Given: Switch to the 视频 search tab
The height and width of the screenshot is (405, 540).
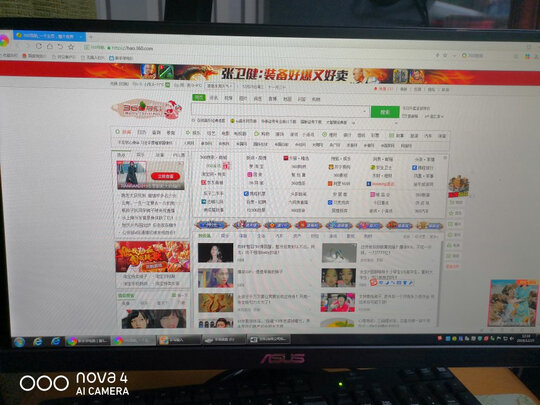Looking at the screenshot, I should (228, 98).
